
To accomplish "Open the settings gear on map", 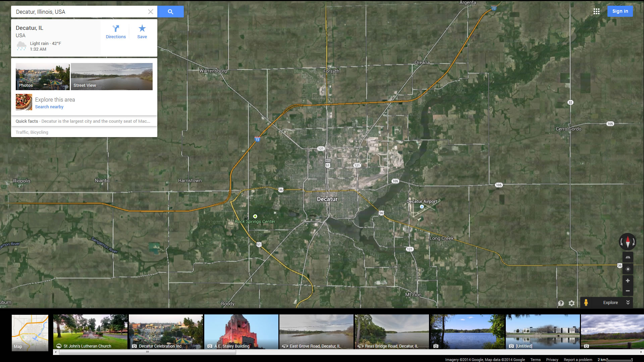I will [572, 303].
